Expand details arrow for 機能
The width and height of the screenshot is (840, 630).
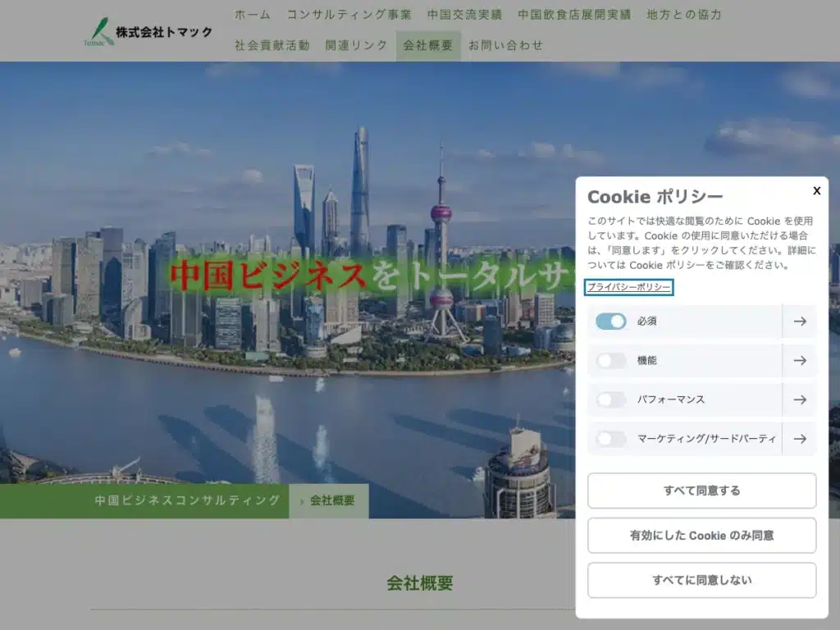pyautogui.click(x=800, y=361)
